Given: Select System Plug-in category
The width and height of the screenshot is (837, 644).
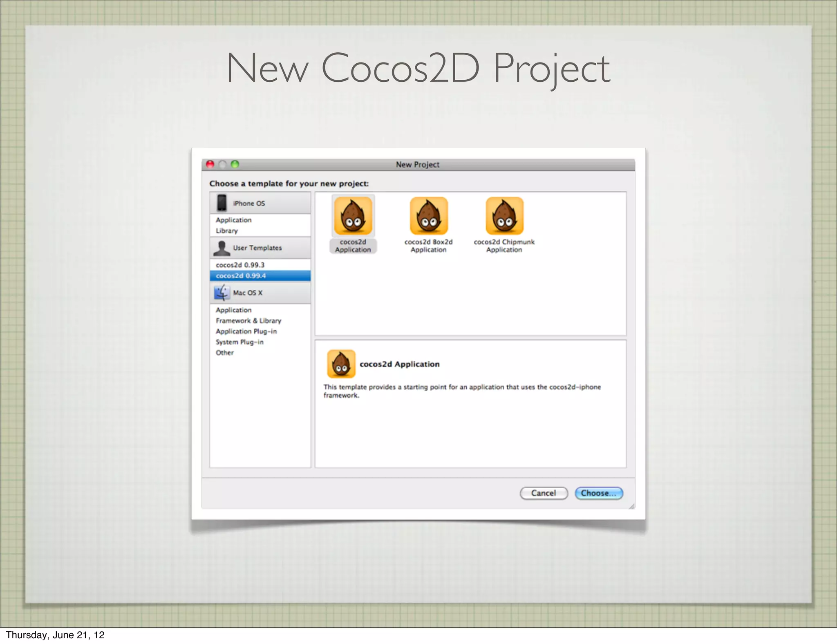Looking at the screenshot, I should coord(260,342).
